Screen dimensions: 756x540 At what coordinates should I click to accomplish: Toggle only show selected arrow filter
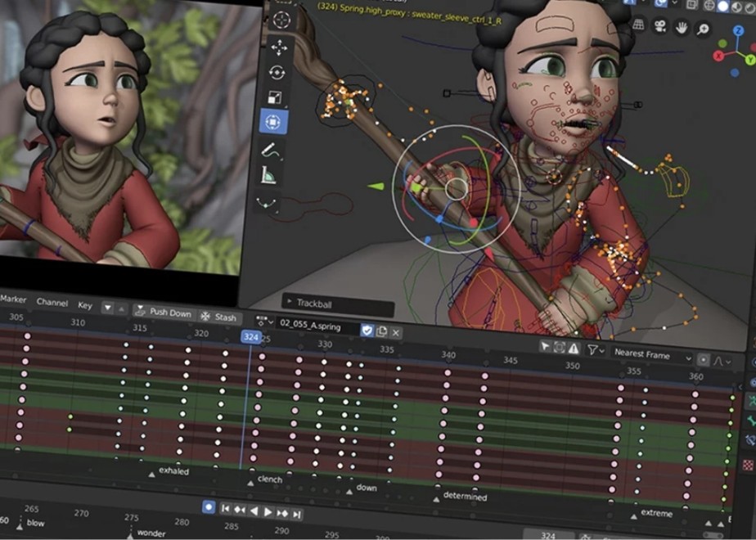pos(545,347)
